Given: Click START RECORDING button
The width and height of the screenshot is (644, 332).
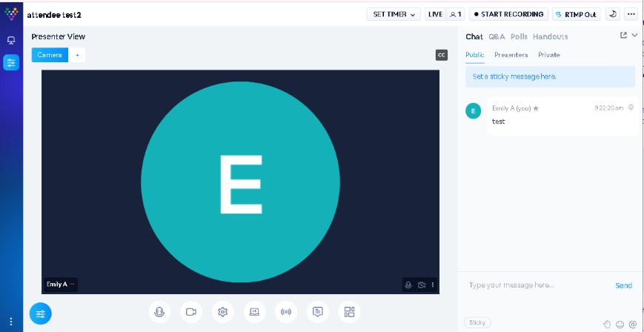Looking at the screenshot, I should 508,14.
